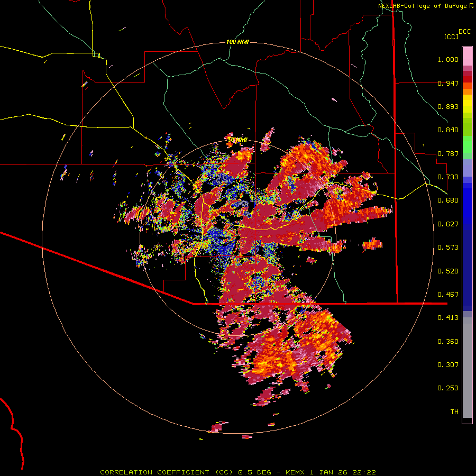Click the 0.733 legend value
Screen dimensions: 476x476
pyautogui.click(x=448, y=177)
